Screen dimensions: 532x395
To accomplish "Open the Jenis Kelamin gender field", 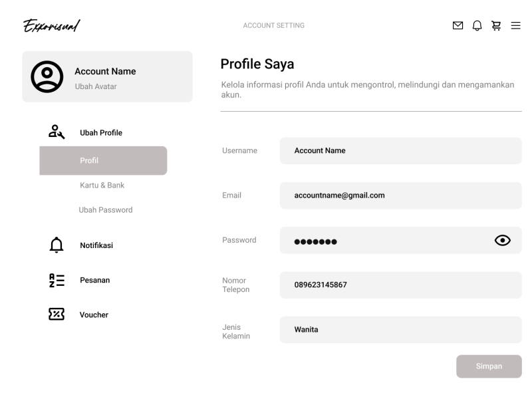I will point(399,329).
